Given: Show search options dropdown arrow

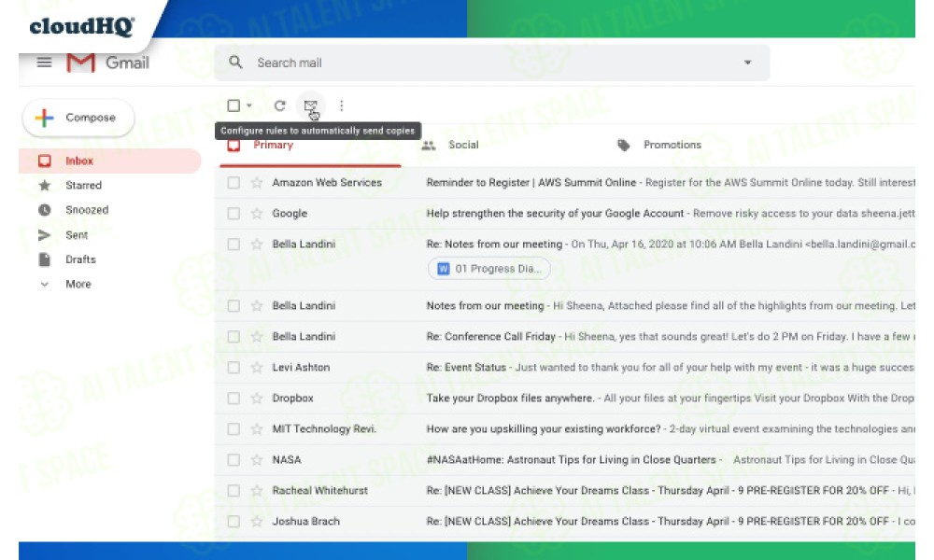Looking at the screenshot, I should point(747,63).
